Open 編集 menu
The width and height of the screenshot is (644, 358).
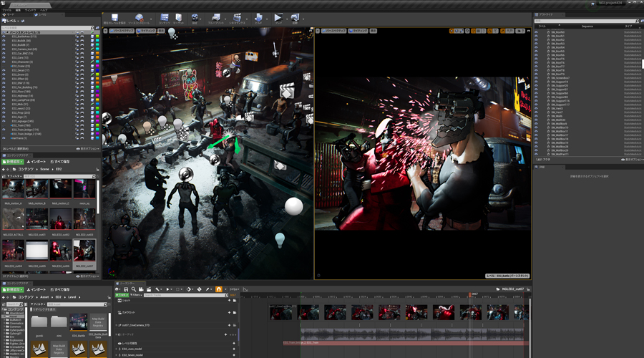[x=18, y=10]
